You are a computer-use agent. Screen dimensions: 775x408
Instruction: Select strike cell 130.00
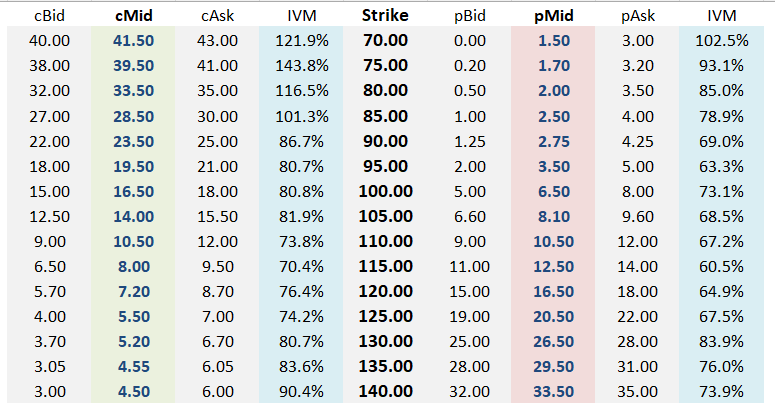click(x=386, y=342)
